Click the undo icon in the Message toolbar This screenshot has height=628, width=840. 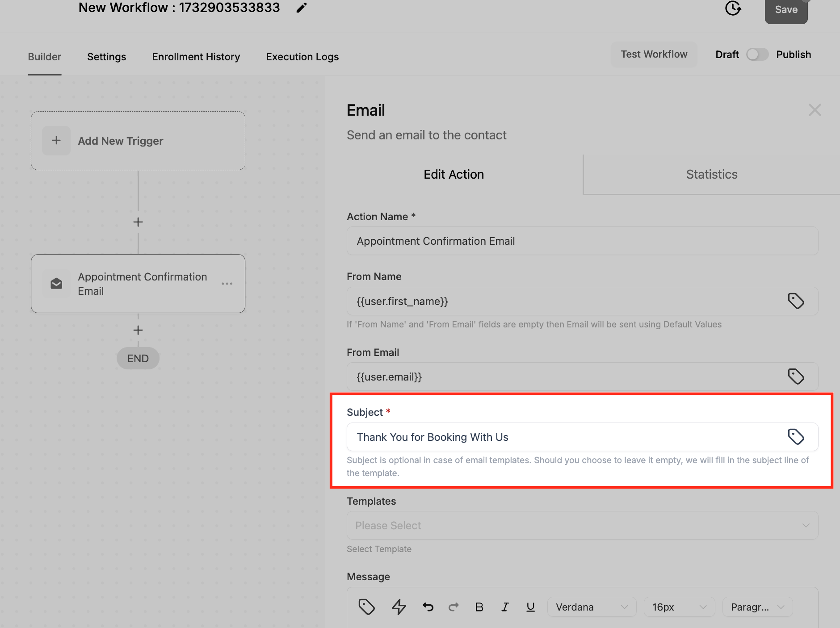point(428,607)
